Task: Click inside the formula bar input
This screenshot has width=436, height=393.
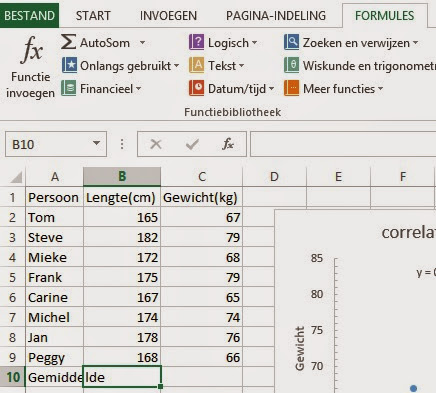Action: click(343, 144)
